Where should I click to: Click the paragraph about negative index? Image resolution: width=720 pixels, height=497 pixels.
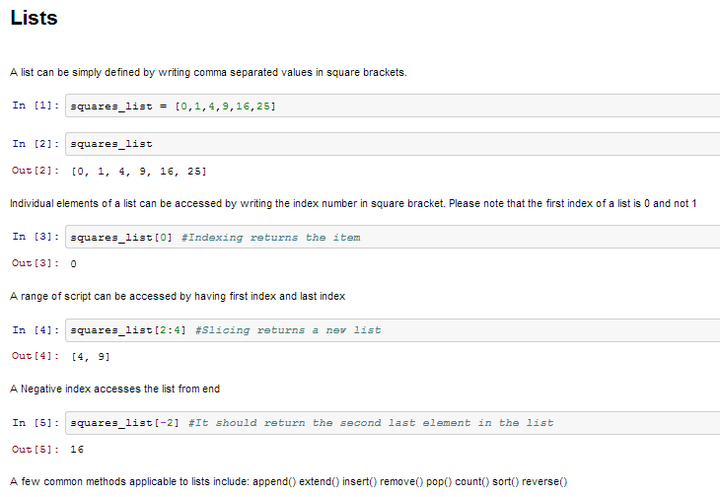[x=115, y=389]
